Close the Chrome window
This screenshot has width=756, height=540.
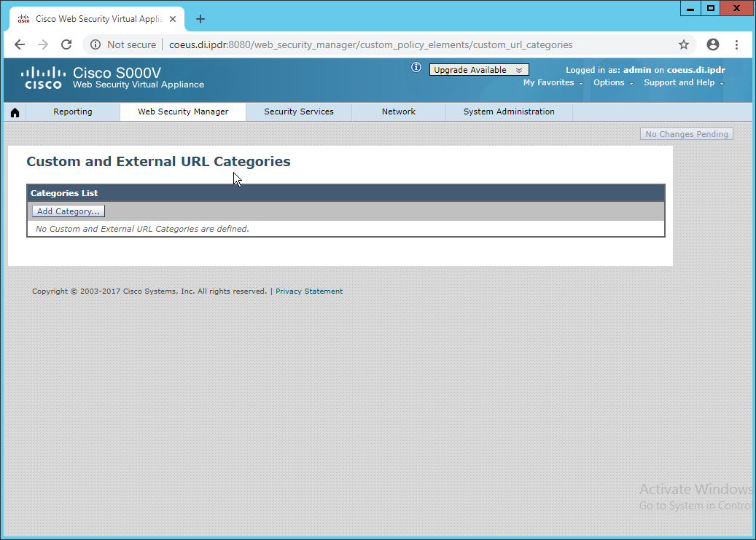(x=736, y=8)
